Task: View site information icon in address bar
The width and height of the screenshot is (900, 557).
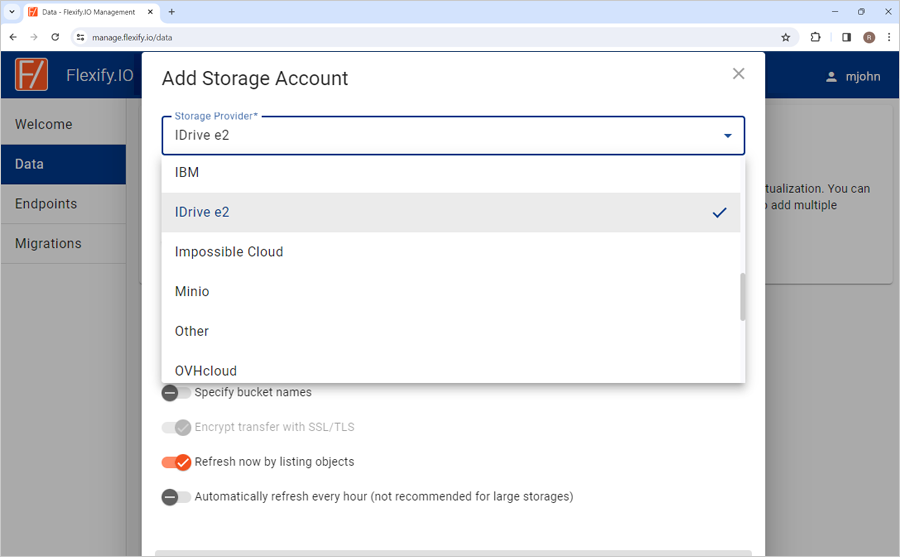Action: [80, 37]
